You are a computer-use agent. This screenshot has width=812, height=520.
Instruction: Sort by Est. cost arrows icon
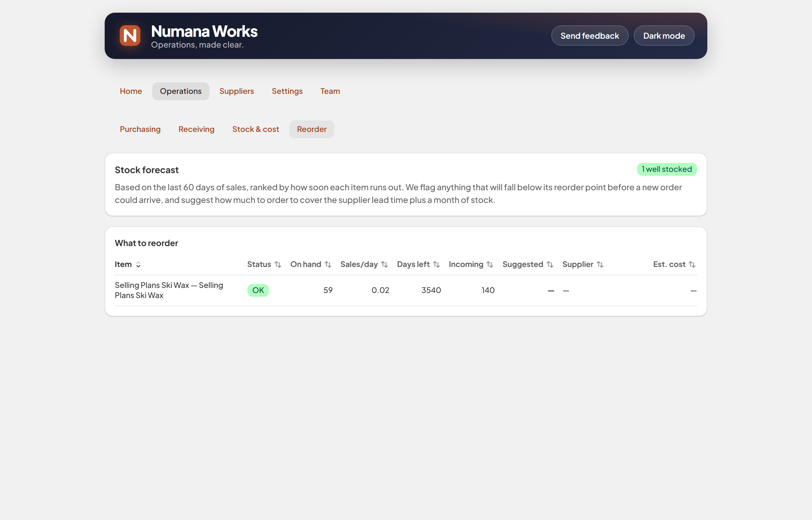(692, 264)
